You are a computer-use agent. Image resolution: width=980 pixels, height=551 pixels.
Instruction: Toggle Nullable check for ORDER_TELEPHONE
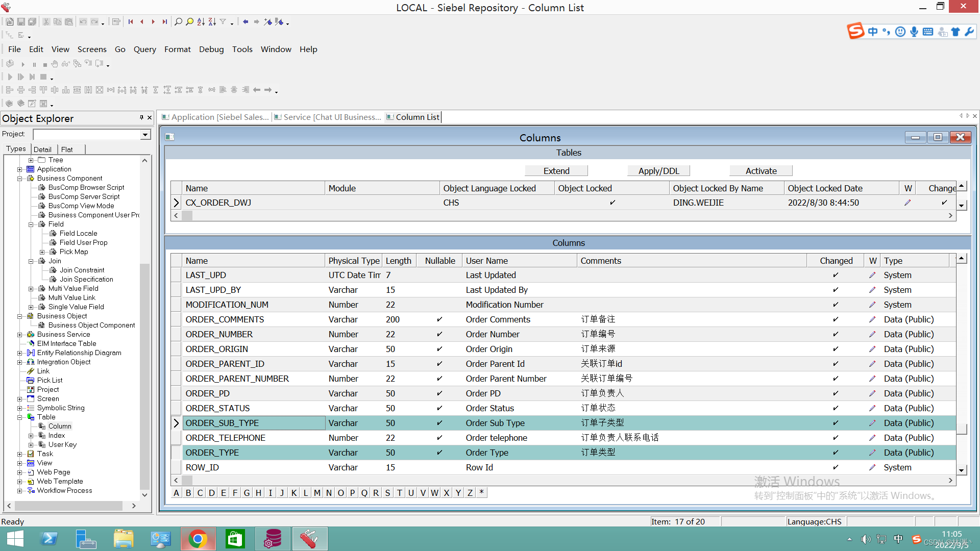[x=439, y=438]
